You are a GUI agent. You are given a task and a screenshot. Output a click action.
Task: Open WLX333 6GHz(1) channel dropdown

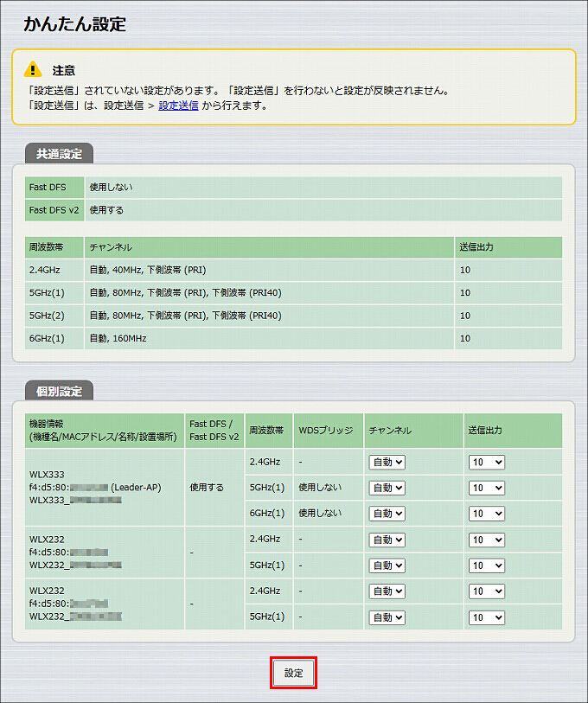387,514
